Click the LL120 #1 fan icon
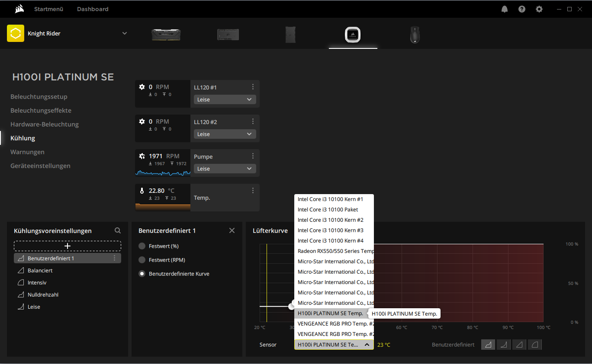Screen dimensions: 592x364 pos(142,87)
